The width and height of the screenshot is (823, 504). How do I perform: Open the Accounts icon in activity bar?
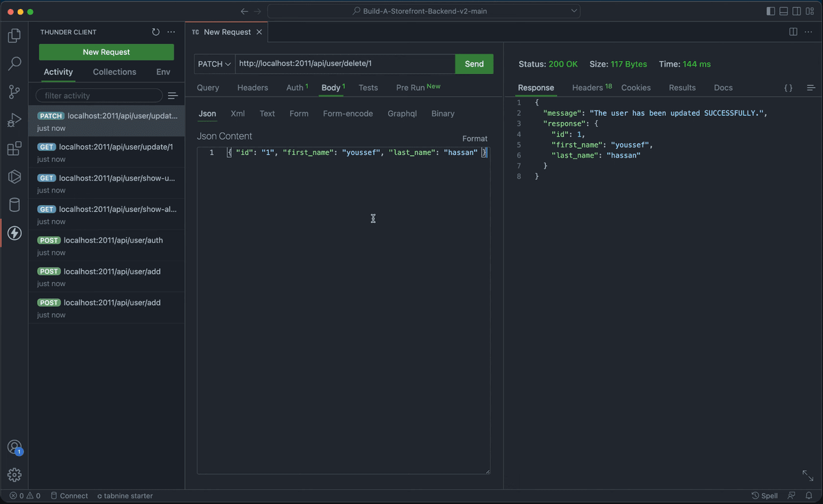click(x=14, y=447)
